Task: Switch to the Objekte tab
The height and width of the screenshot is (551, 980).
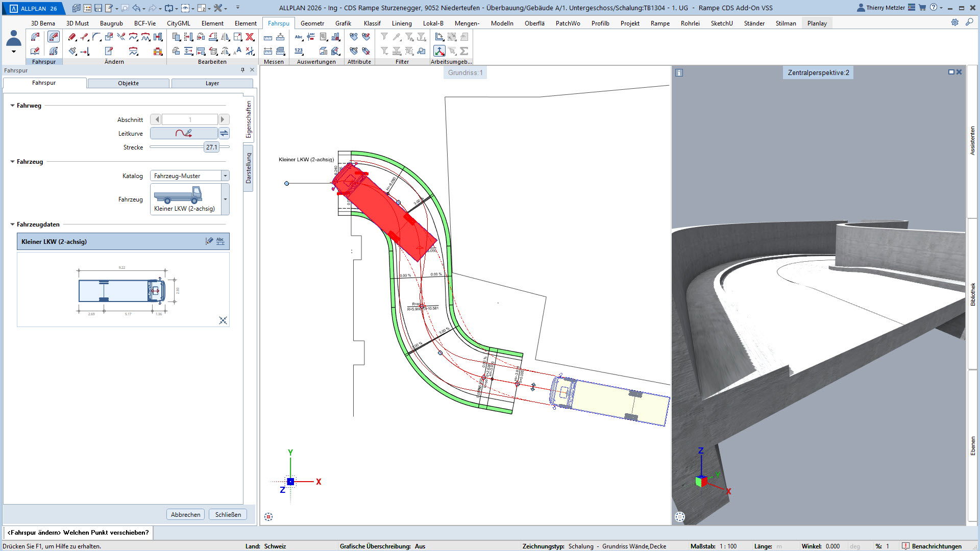Action: coord(128,83)
